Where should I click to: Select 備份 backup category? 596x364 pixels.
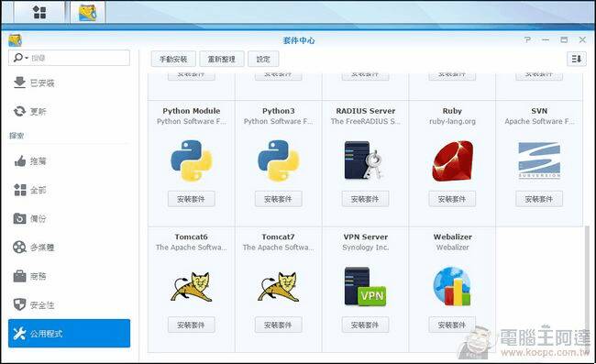[69, 219]
